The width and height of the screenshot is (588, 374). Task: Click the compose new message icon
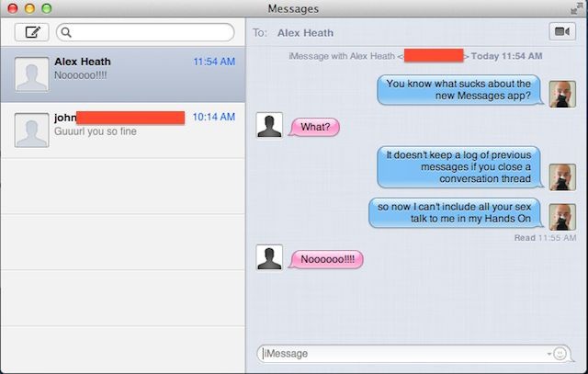tap(32, 32)
